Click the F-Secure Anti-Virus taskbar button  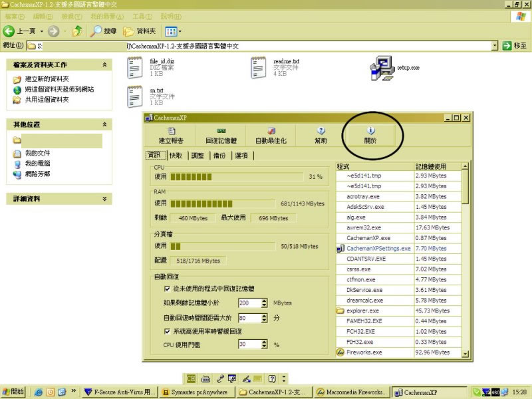120,392
